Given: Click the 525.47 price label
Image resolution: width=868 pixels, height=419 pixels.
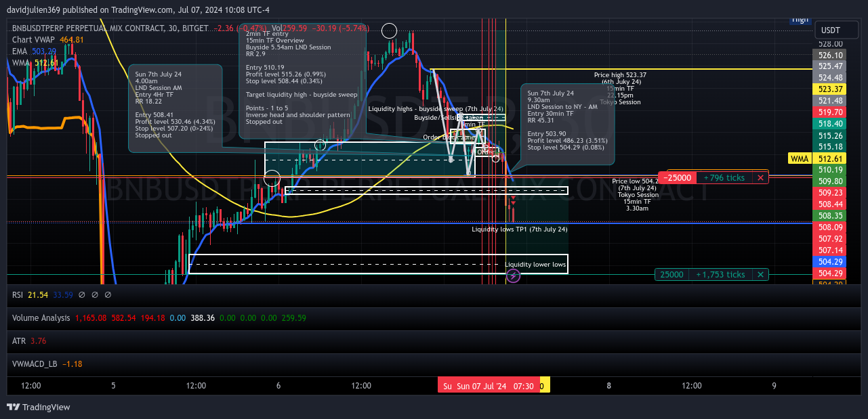Looking at the screenshot, I should (x=830, y=66).
